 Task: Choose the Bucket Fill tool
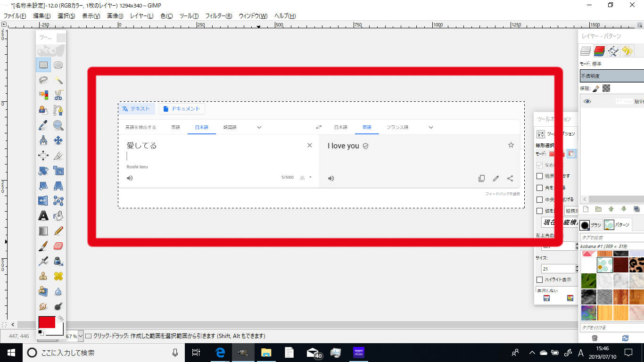(x=58, y=216)
